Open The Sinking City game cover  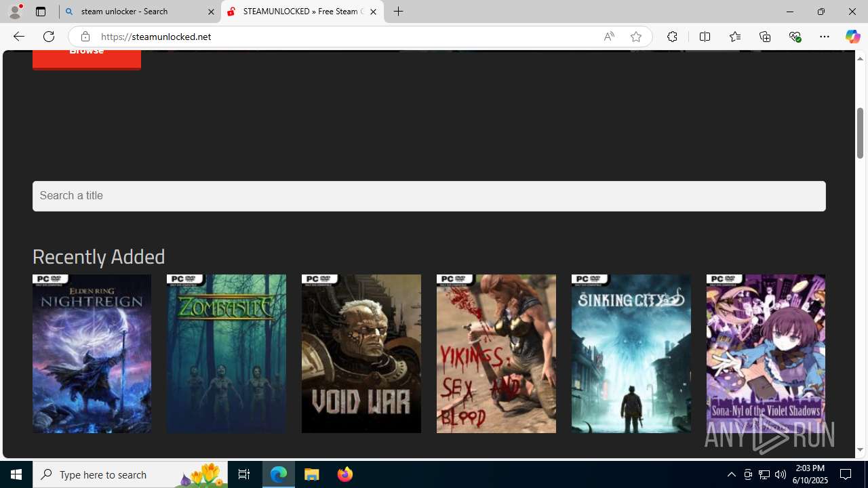(631, 354)
